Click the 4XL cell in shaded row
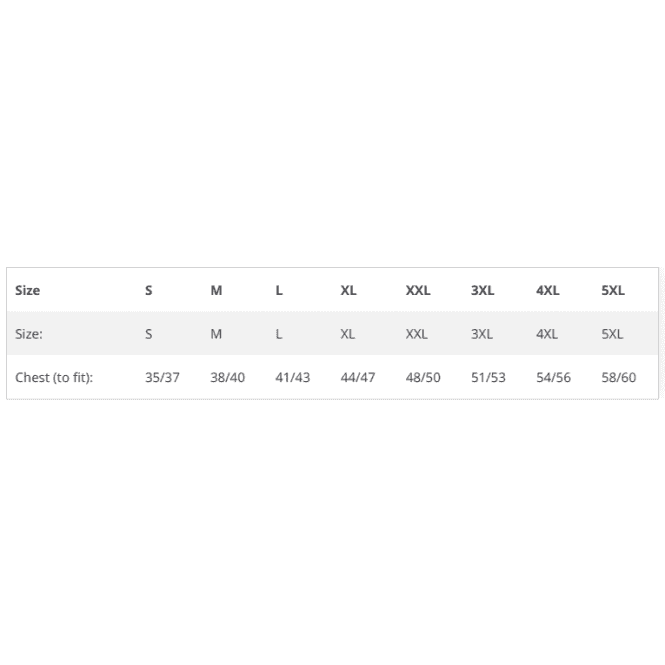 point(547,334)
